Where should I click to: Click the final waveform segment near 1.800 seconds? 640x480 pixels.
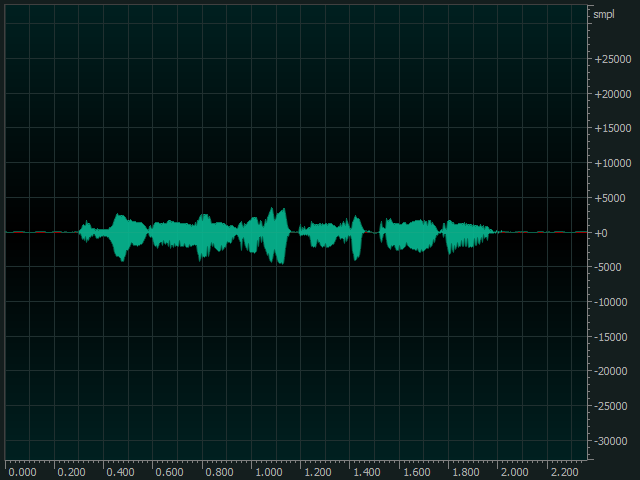coord(468,237)
